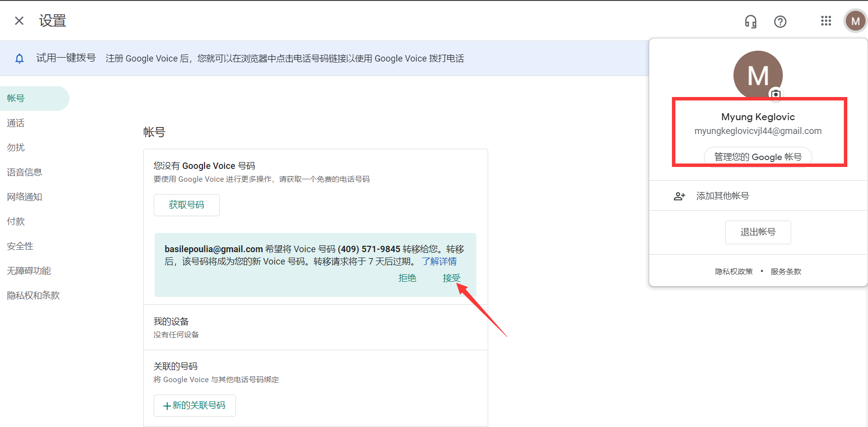
Task: Open the help question mark icon
Action: click(780, 22)
